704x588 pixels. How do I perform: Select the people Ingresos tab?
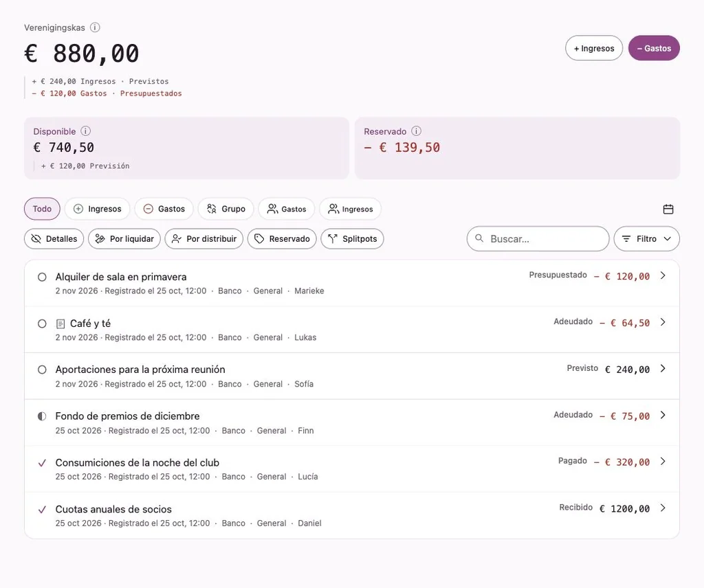point(350,209)
